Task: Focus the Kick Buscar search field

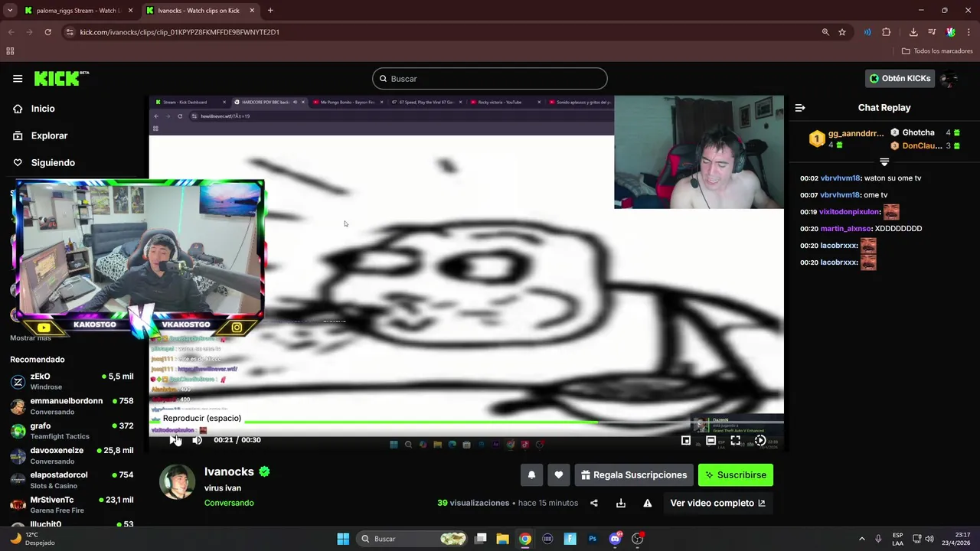Action: pyautogui.click(x=490, y=79)
